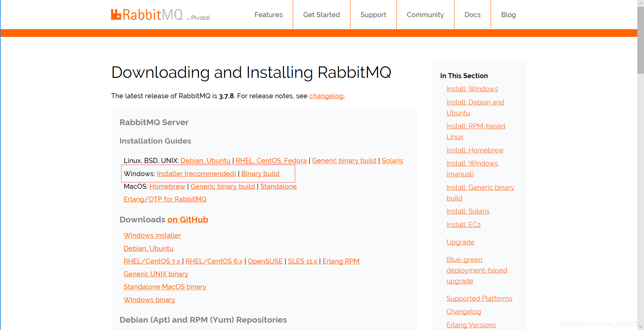Open sidebar Install: EC2 link
644x330 pixels.
pyautogui.click(x=463, y=225)
